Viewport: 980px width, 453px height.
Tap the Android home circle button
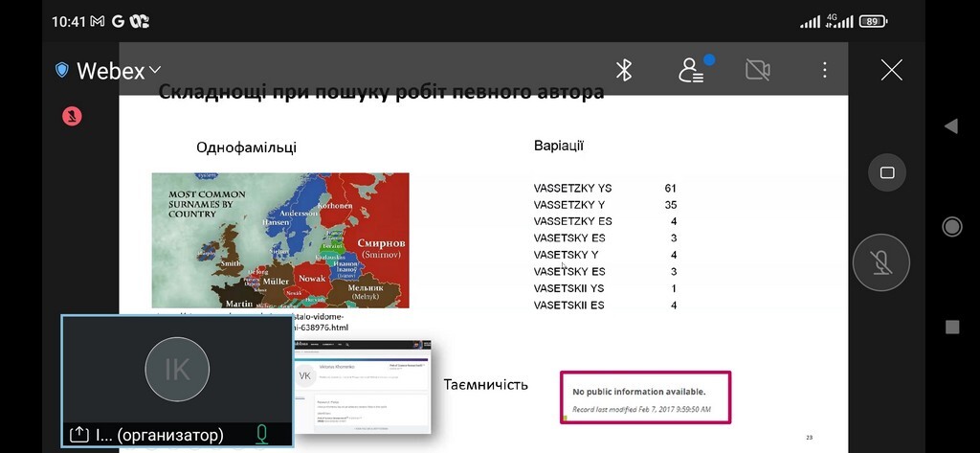(x=952, y=226)
